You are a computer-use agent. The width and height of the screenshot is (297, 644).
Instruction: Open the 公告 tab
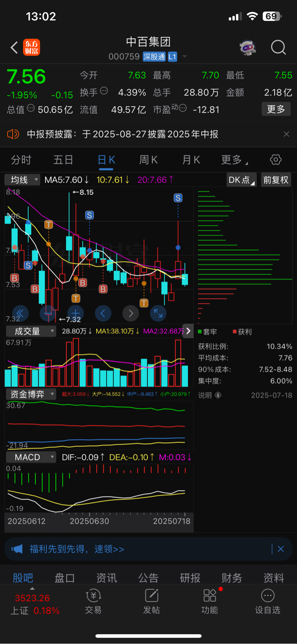tap(148, 578)
